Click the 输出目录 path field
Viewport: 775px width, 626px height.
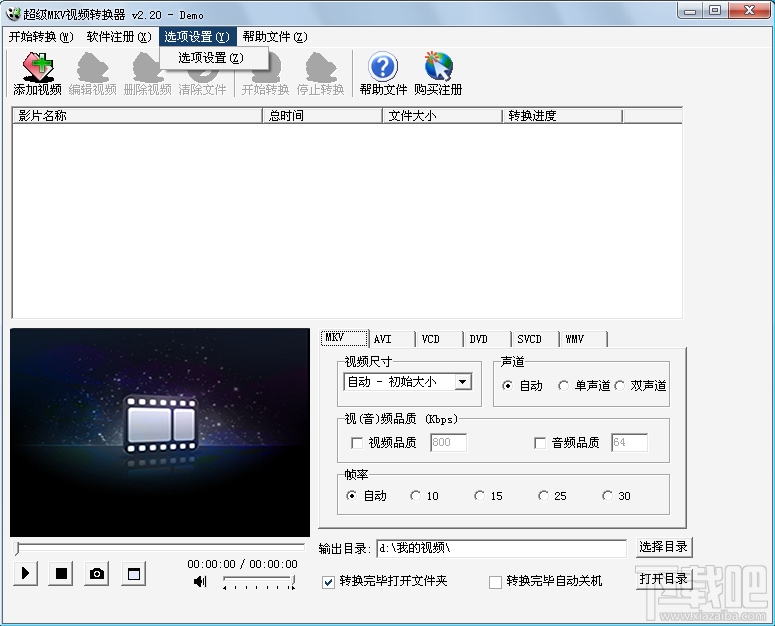pos(501,548)
